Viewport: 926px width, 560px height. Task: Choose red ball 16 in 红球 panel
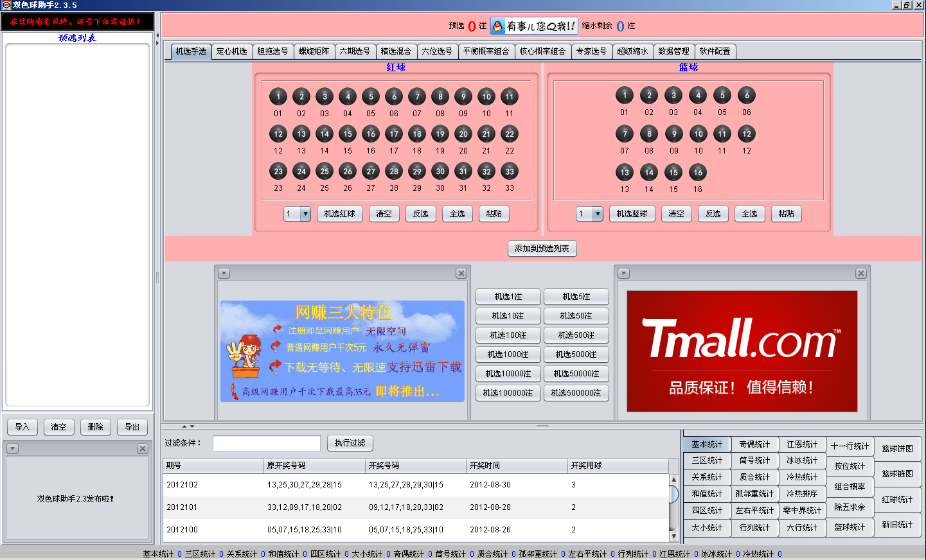click(x=371, y=134)
